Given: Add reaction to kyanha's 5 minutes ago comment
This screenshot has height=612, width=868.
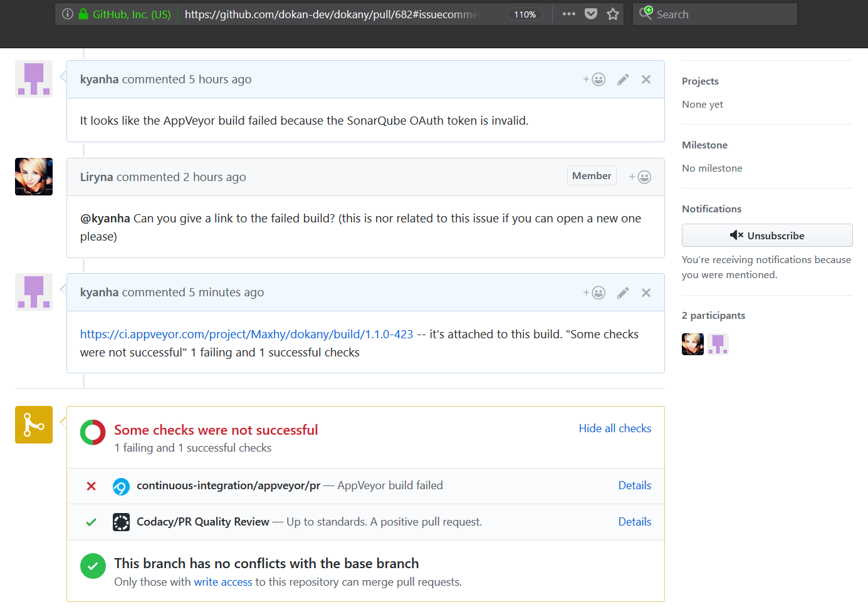Looking at the screenshot, I should click(594, 293).
